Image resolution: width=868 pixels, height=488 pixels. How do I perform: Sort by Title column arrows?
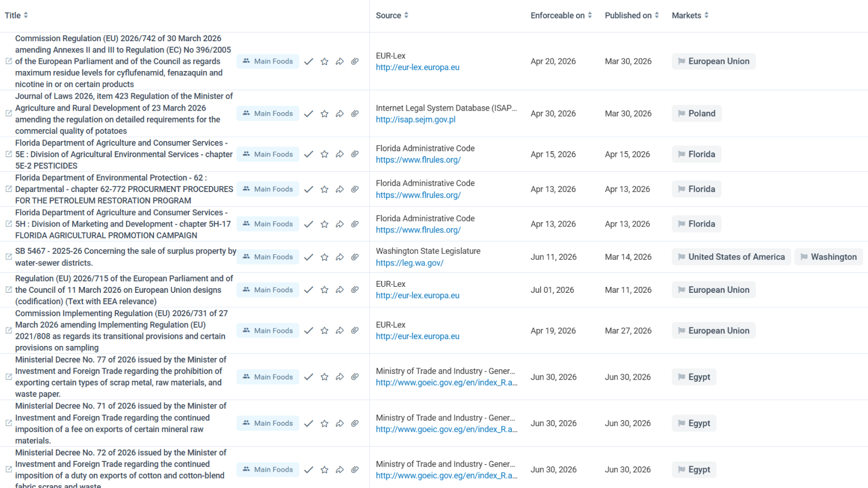tap(25, 15)
